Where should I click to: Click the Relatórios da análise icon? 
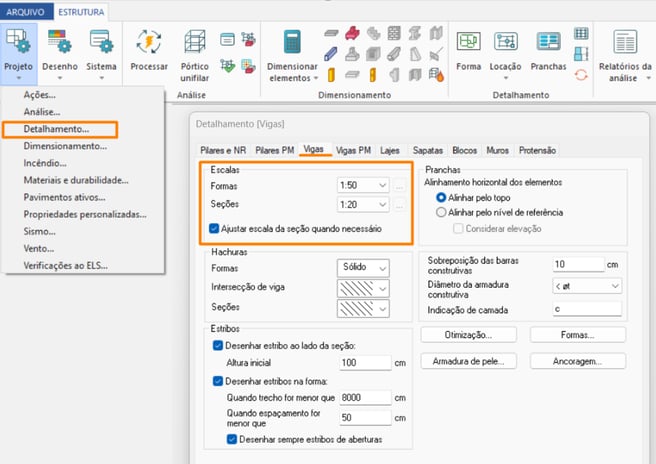click(x=625, y=42)
